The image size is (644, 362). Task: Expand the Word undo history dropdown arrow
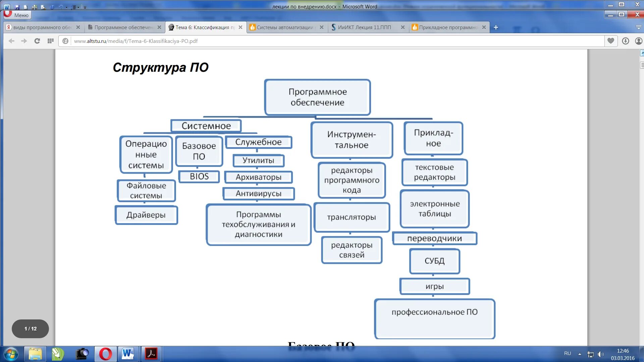coord(66,7)
